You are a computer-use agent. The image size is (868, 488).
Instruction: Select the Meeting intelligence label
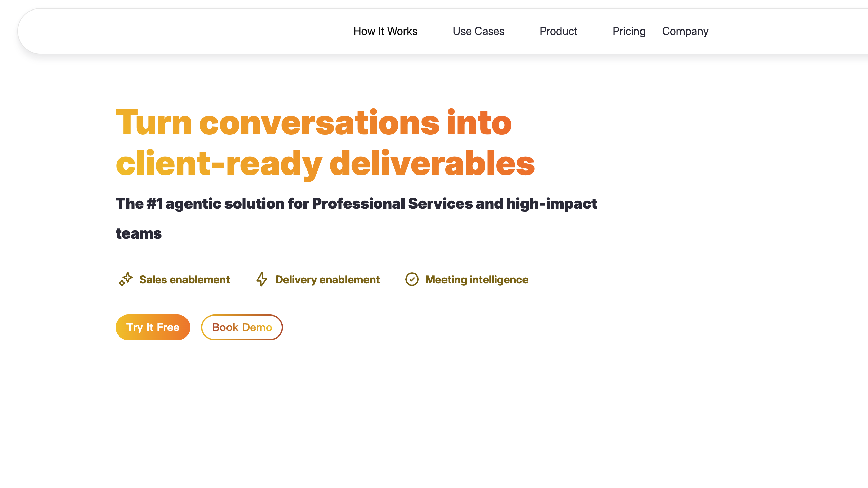(477, 280)
